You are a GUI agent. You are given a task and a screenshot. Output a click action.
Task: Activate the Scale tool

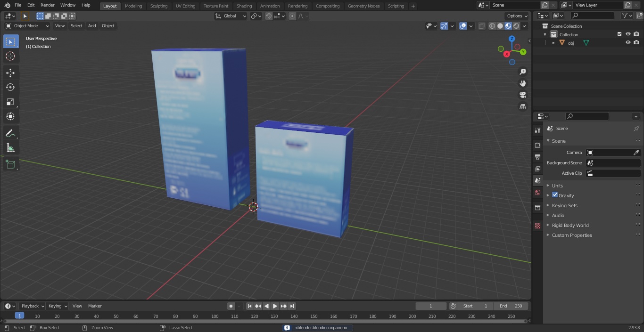pos(10,102)
